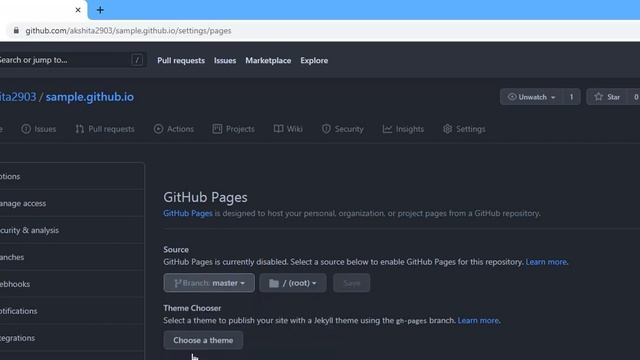
Task: Star the repository
Action: coord(607,97)
